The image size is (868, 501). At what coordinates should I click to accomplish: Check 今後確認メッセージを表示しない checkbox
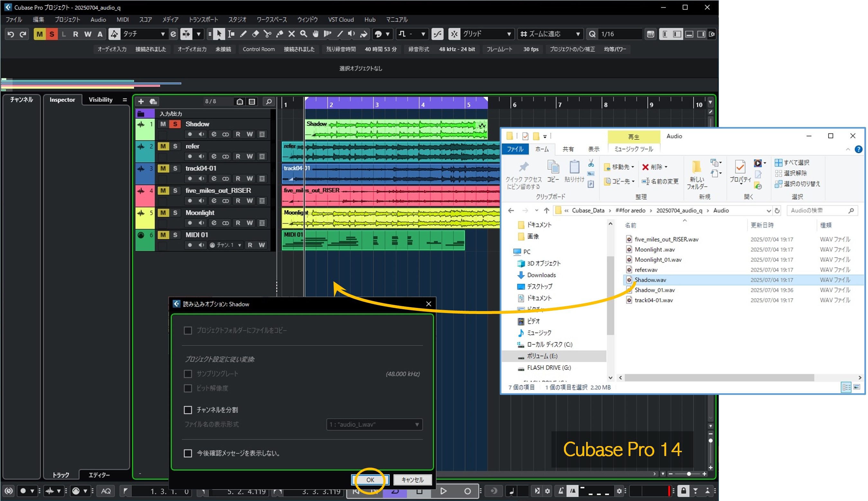[188, 453]
